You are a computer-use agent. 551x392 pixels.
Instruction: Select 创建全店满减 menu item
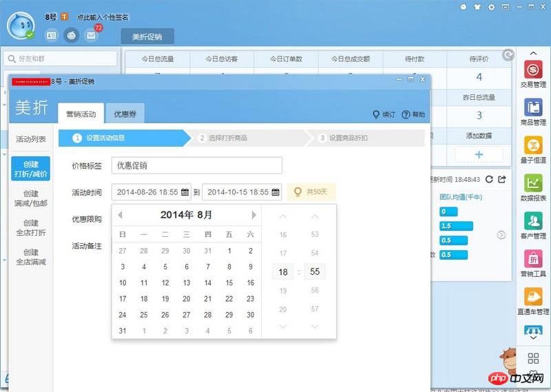31,257
